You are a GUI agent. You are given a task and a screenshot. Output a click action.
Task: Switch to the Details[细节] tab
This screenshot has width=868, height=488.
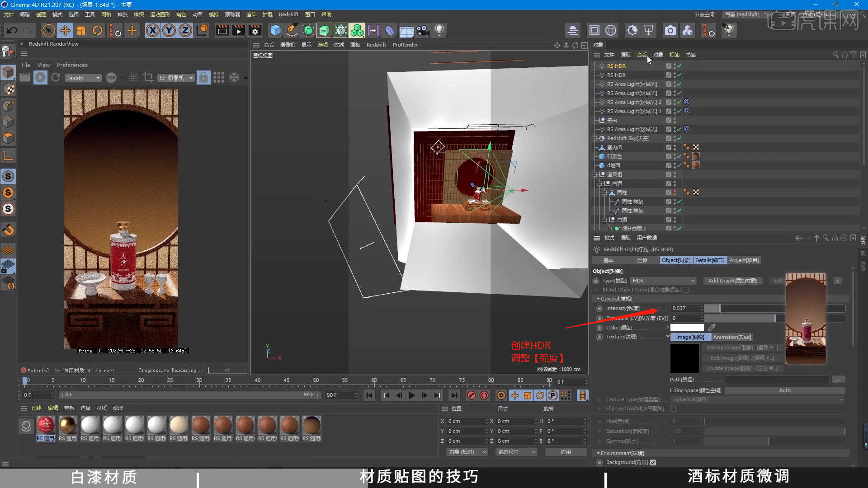coord(710,260)
